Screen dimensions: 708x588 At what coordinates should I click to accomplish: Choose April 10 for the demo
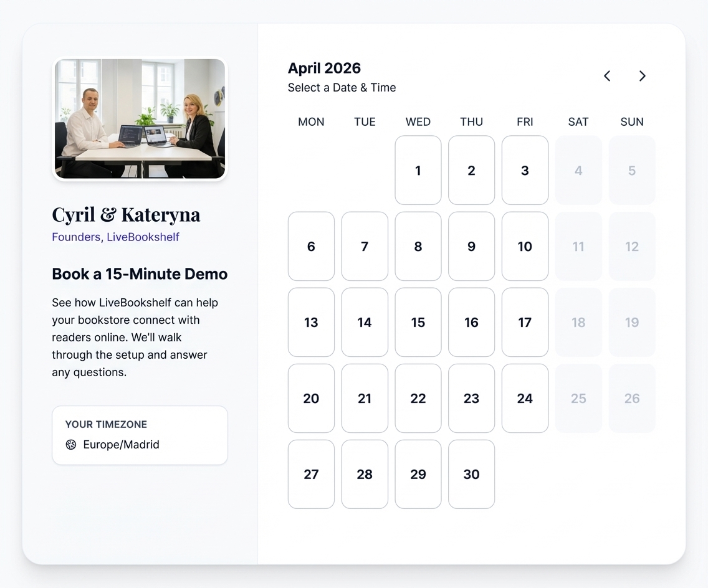pos(525,246)
